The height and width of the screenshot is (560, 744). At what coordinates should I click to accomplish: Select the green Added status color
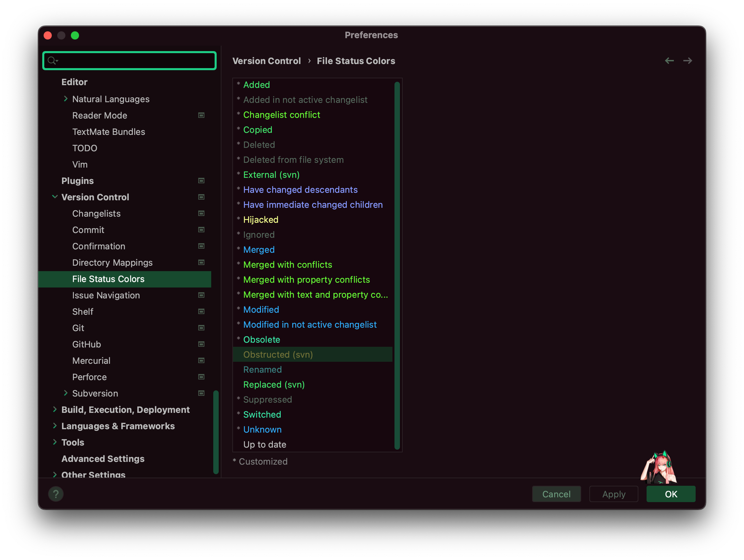tap(256, 85)
